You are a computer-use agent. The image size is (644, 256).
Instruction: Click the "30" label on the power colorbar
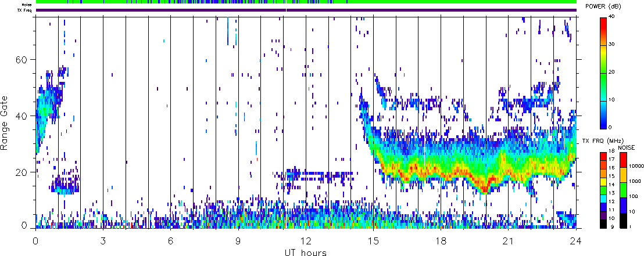611,45
